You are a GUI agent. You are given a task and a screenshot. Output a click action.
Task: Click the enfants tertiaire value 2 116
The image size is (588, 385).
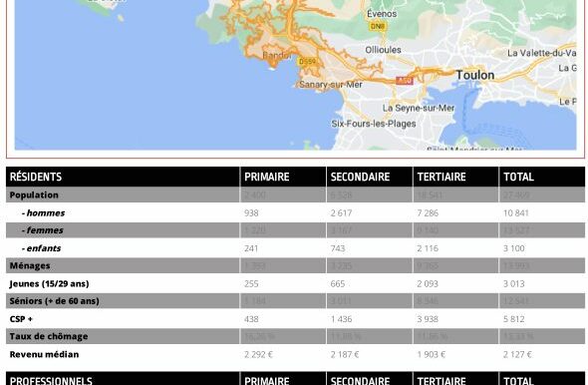coord(428,248)
